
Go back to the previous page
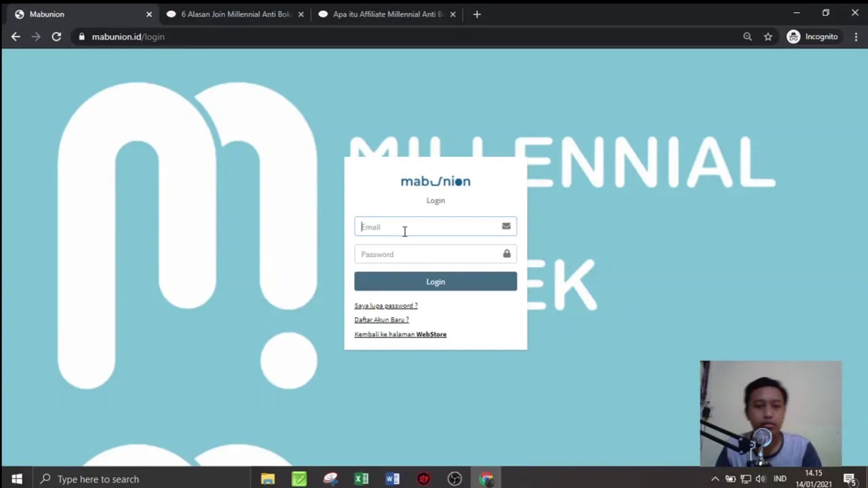pyautogui.click(x=16, y=37)
